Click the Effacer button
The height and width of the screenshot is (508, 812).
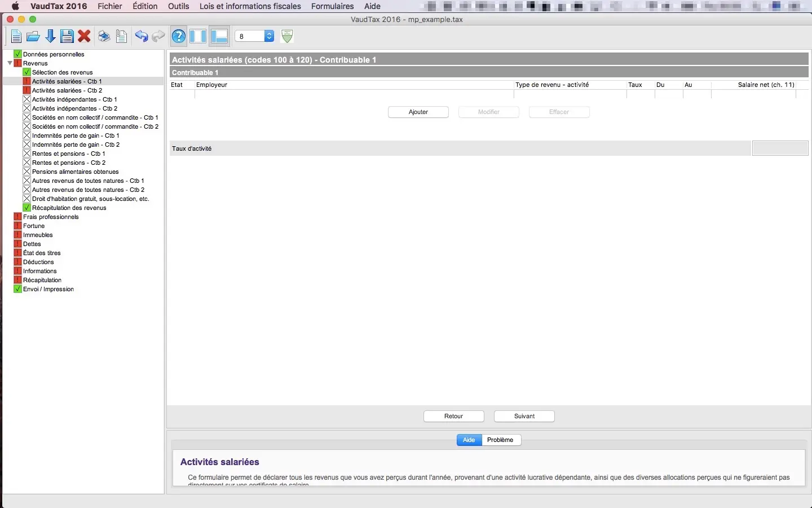coord(559,112)
